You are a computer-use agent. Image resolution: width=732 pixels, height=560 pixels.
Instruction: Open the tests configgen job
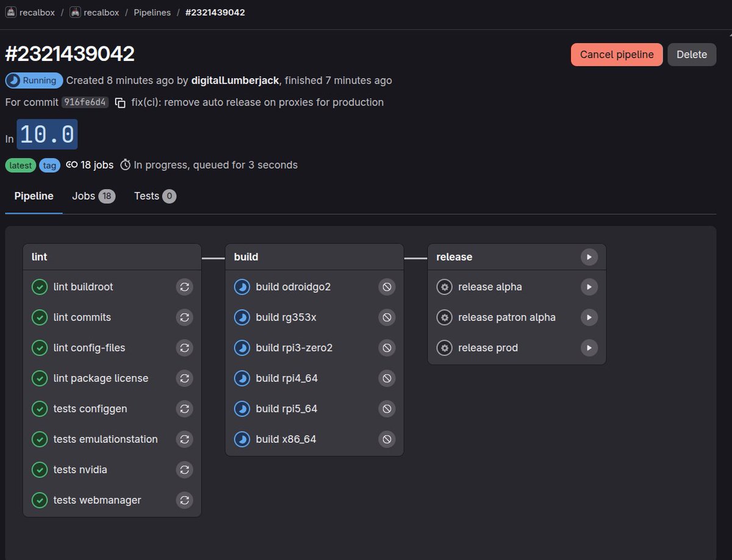[90, 409]
